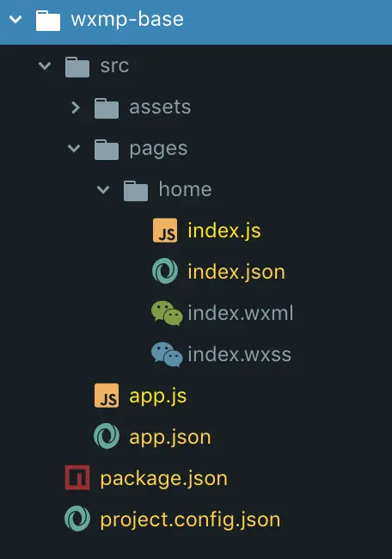The height and width of the screenshot is (559, 392).
Task: Click the src folder icon
Action: pos(77,67)
